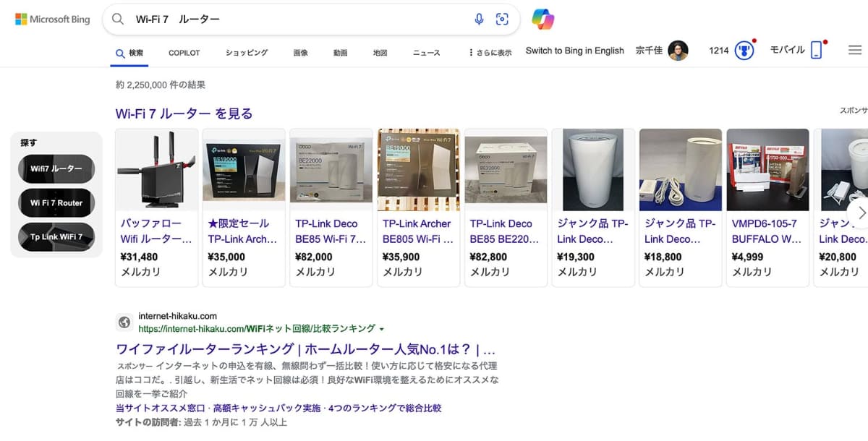Expand the carousel with the right arrow
Screen dimensions: 868x441
point(861,213)
